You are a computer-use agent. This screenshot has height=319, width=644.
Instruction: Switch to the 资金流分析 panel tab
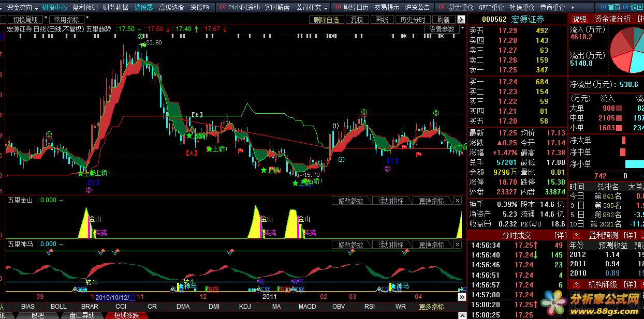point(612,19)
